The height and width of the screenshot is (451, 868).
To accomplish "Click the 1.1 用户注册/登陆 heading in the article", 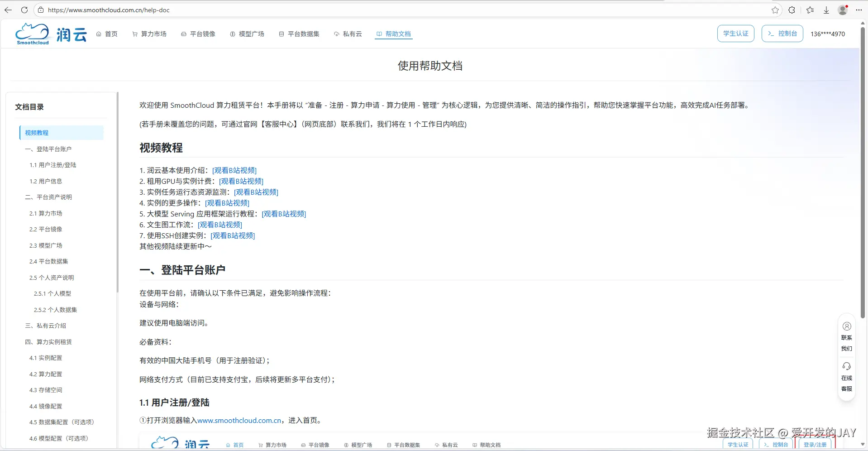I will [174, 403].
